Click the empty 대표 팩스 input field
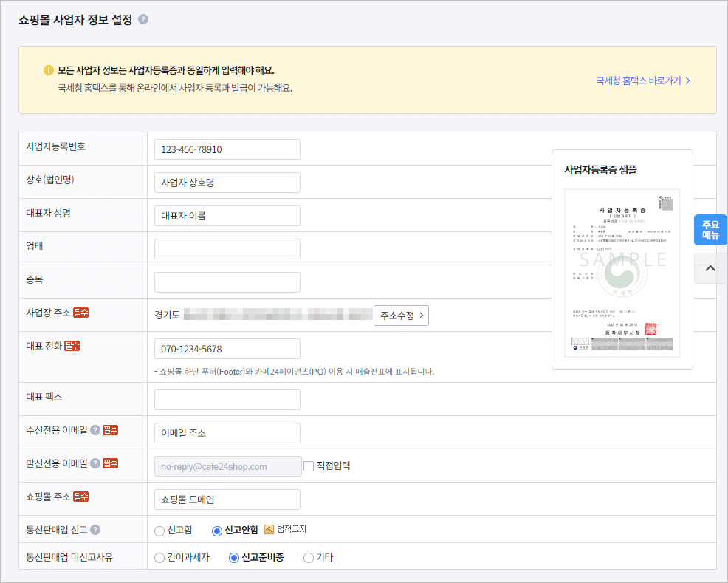 click(227, 400)
